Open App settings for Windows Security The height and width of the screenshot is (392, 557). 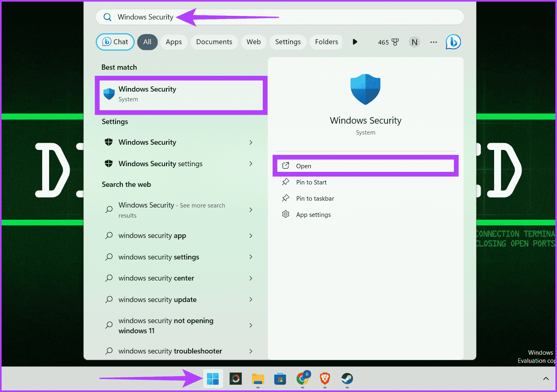[x=366, y=215]
